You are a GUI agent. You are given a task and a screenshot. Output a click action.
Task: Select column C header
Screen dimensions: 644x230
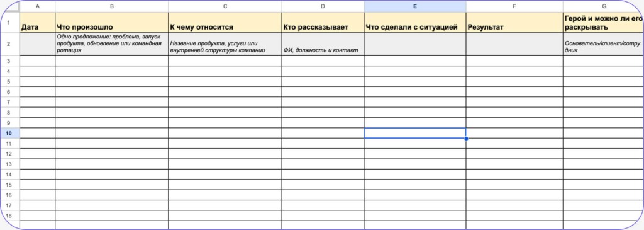point(225,6)
